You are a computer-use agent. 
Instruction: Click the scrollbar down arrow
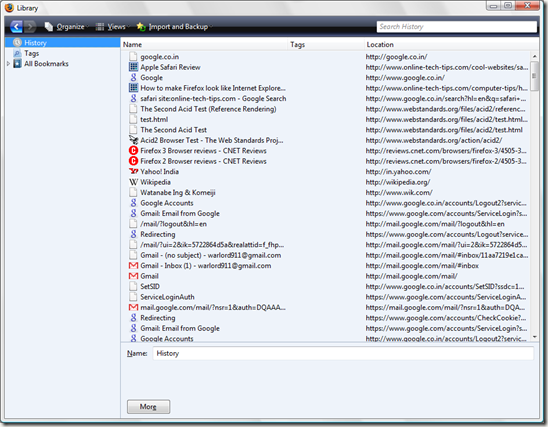coord(534,337)
